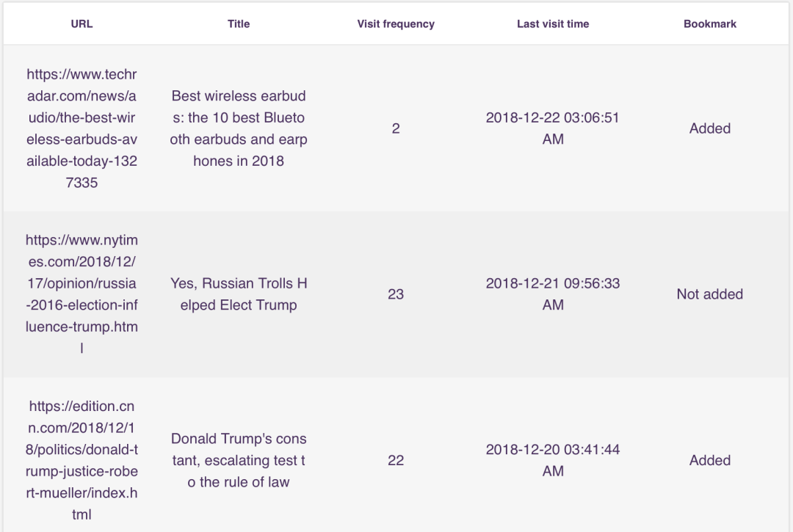Select the 2018-12-22 03:06:51 AM timestamp
The width and height of the screenshot is (793, 532).
coord(553,128)
